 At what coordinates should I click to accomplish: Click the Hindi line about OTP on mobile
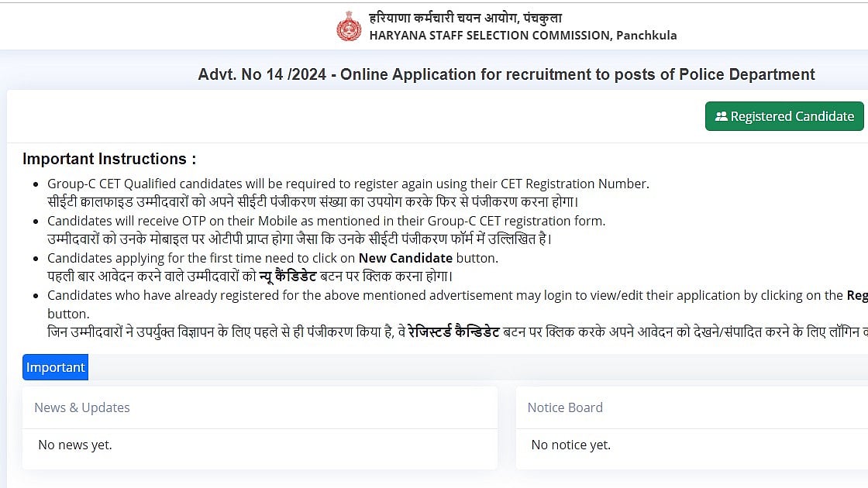pyautogui.click(x=299, y=239)
